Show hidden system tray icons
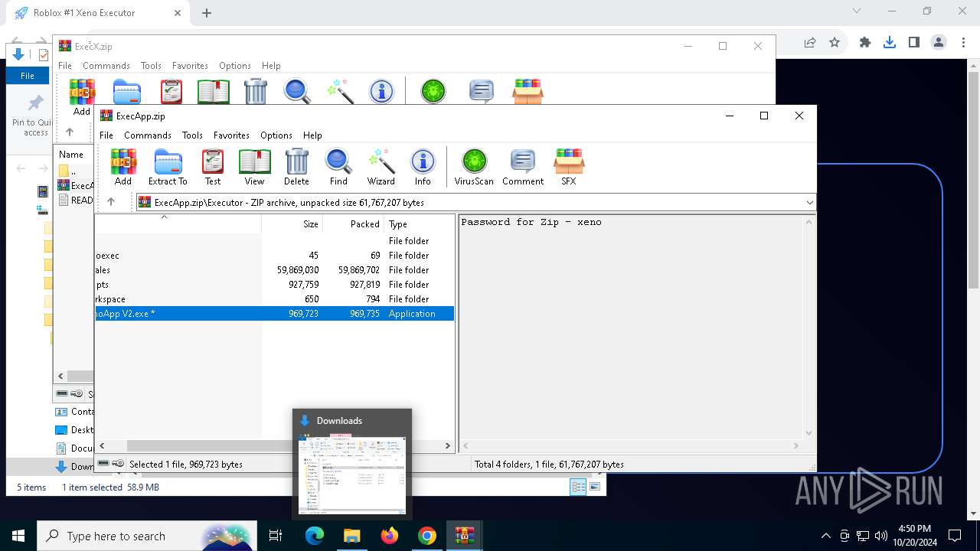The image size is (980, 551). (825, 536)
